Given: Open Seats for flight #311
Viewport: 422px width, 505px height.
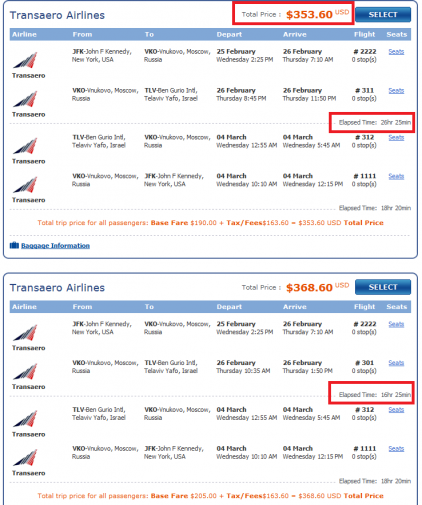Looking at the screenshot, I should coord(396,91).
